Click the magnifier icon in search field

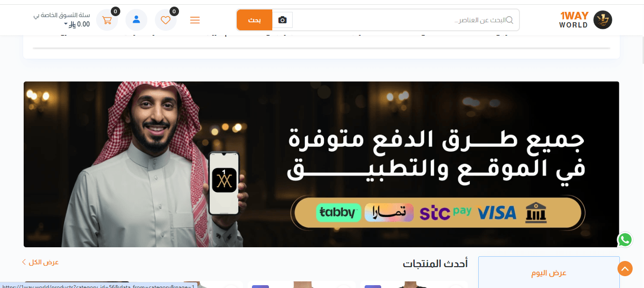(x=510, y=20)
